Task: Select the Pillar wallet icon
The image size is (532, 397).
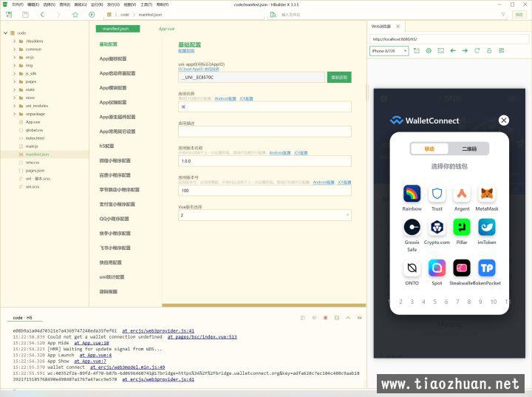Action: click(462, 227)
